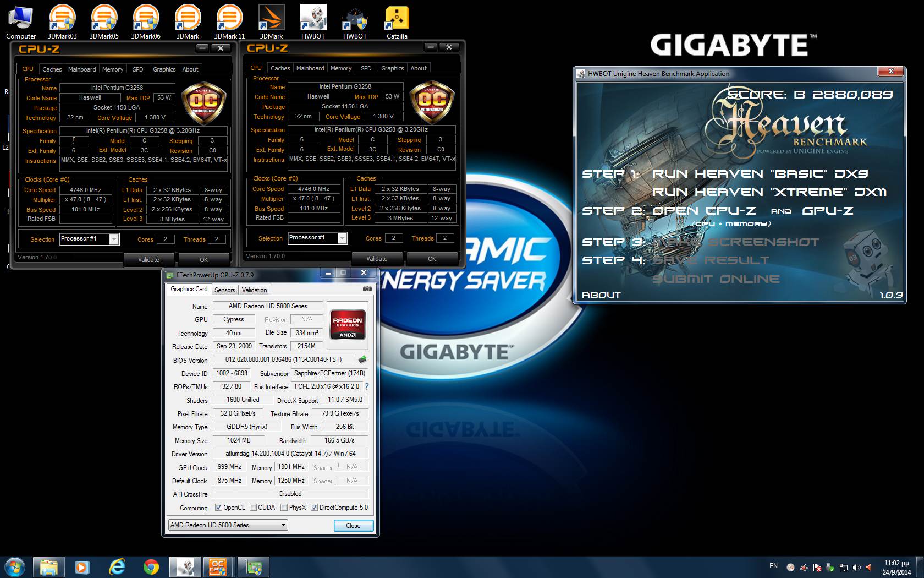Launch the 3DMark03 desktop shortcut

62,22
